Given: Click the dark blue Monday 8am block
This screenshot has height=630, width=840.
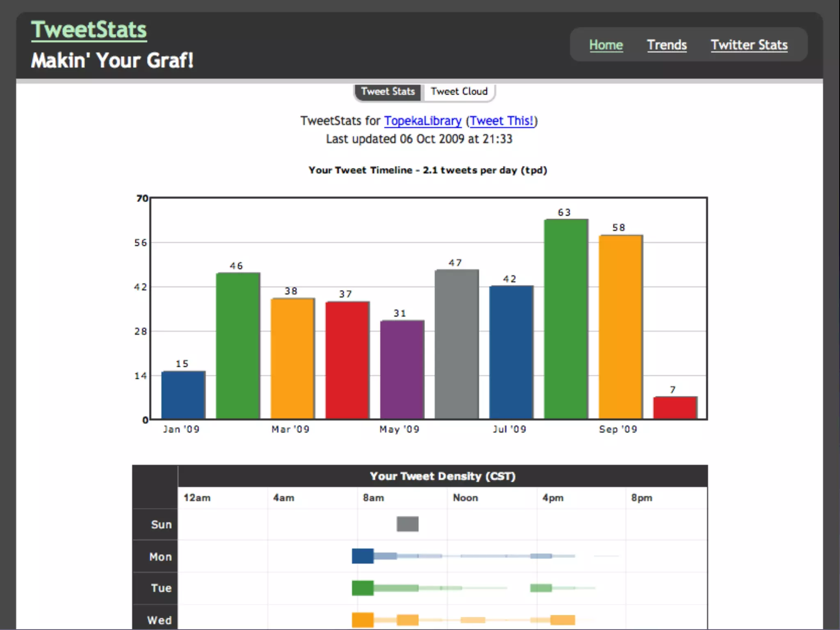Looking at the screenshot, I should click(x=363, y=556).
